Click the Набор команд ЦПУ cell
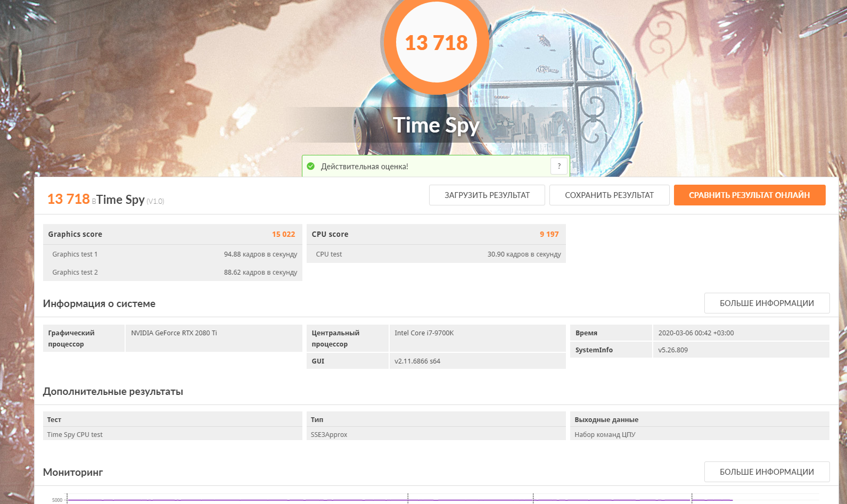 click(x=700, y=434)
